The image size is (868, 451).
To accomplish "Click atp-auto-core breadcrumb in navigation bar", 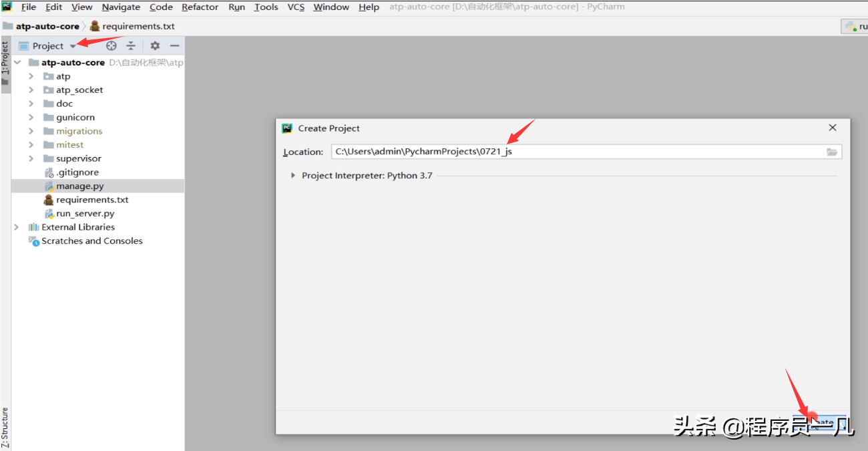I will [47, 26].
